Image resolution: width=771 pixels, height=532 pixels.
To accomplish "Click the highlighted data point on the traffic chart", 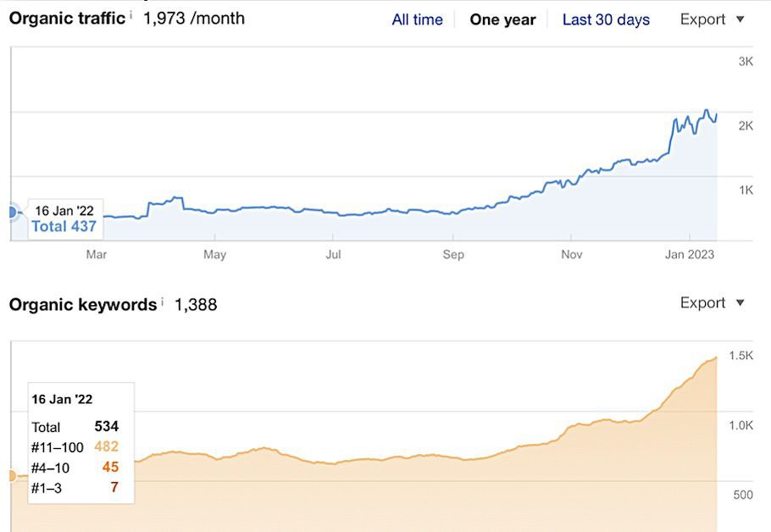I will coord(12,212).
